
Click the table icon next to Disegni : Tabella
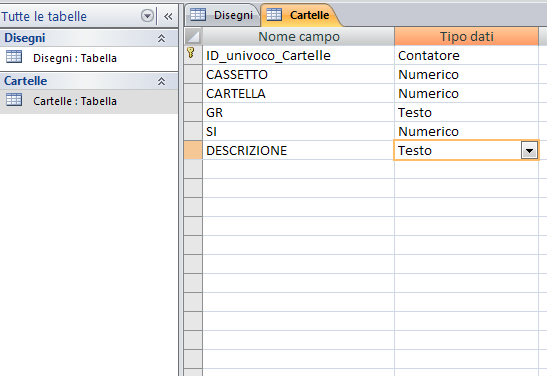tap(14, 57)
